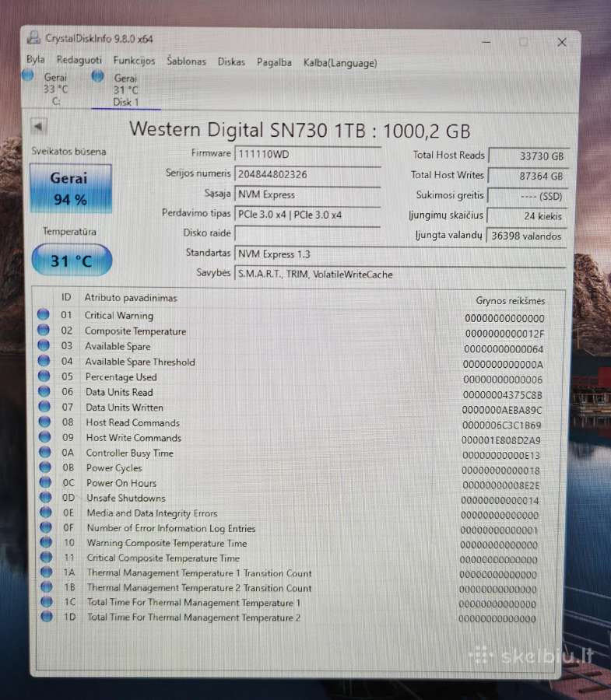Click raw value 0000000008E2E
Image resolution: width=611 pixels, height=700 pixels.
[x=501, y=485]
